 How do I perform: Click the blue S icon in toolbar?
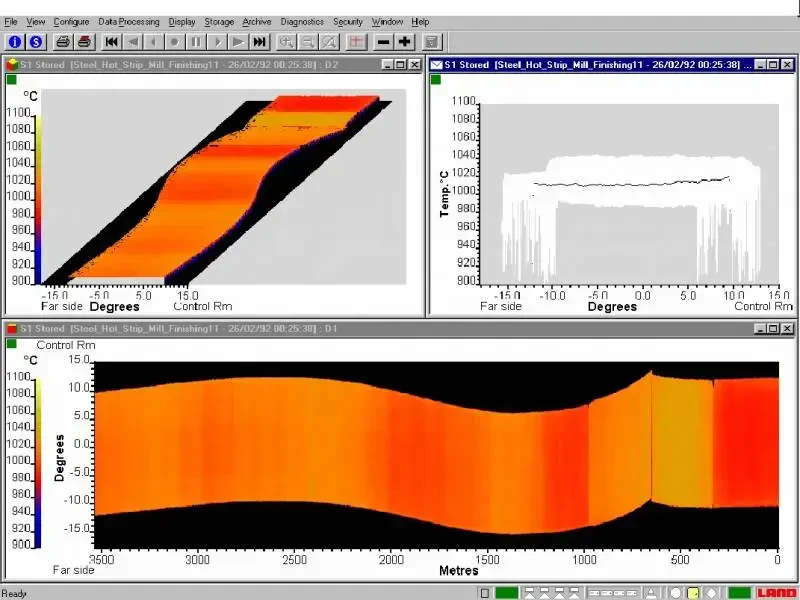tap(36, 42)
